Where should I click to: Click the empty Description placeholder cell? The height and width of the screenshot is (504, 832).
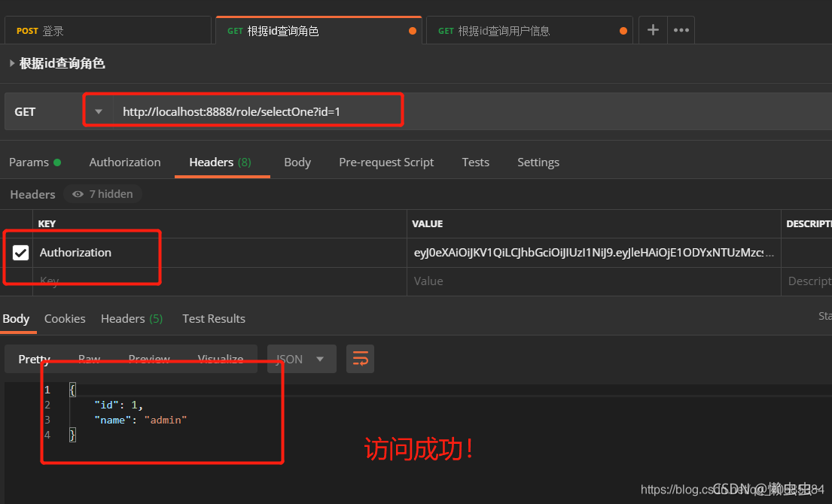[806, 281]
